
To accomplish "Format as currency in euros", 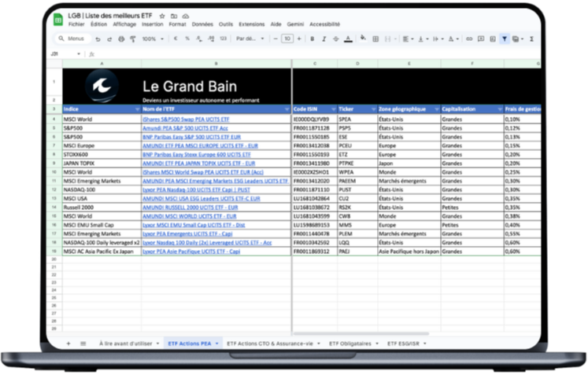I will [176, 39].
